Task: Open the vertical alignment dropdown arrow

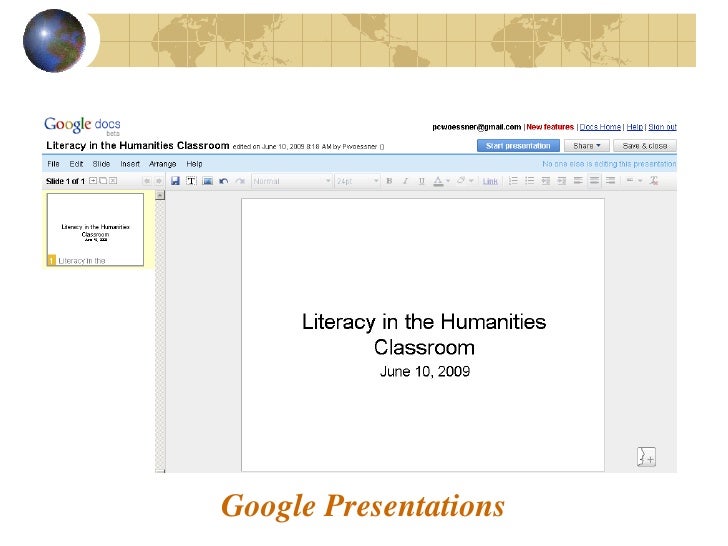Action: (640, 181)
